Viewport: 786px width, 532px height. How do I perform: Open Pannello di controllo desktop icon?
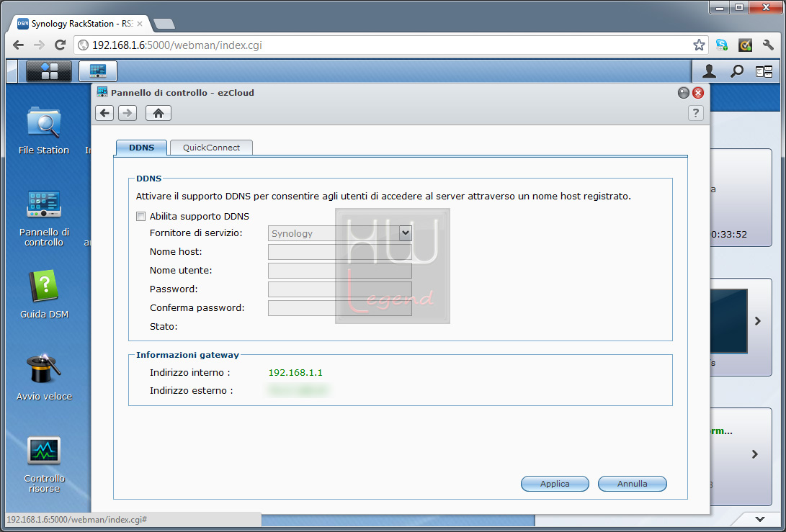click(x=44, y=218)
